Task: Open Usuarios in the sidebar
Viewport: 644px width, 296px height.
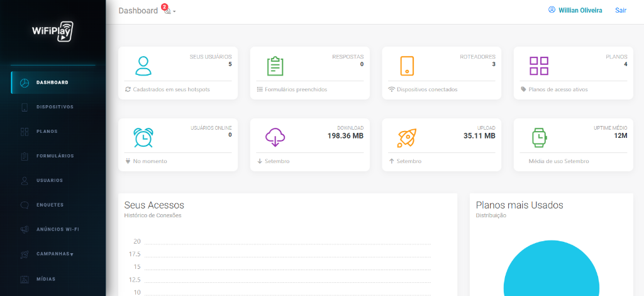Action: [x=53, y=181]
